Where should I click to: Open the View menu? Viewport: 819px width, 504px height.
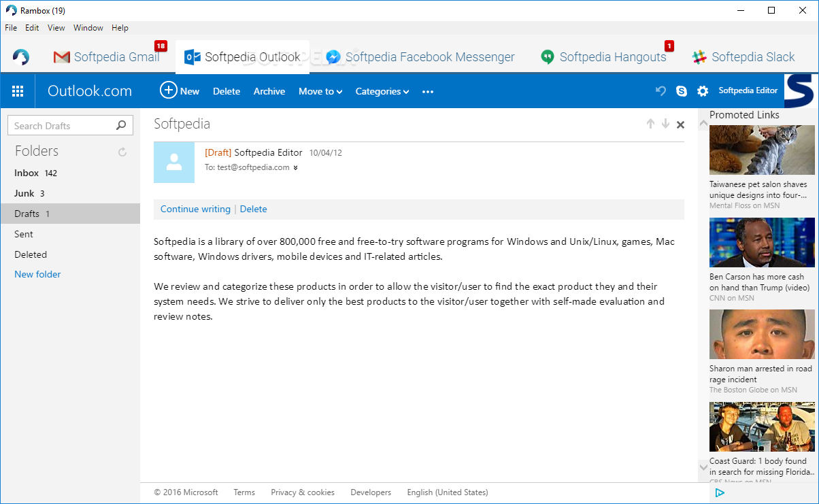(x=56, y=28)
